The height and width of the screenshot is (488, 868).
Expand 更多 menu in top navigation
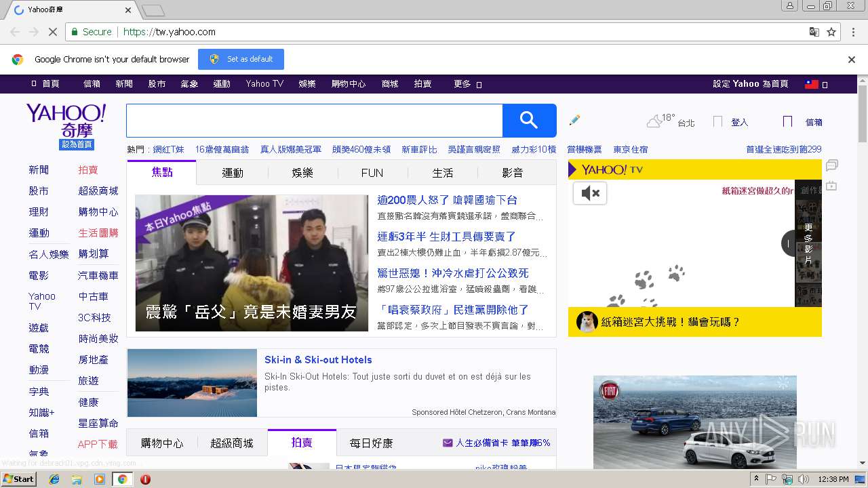click(467, 84)
